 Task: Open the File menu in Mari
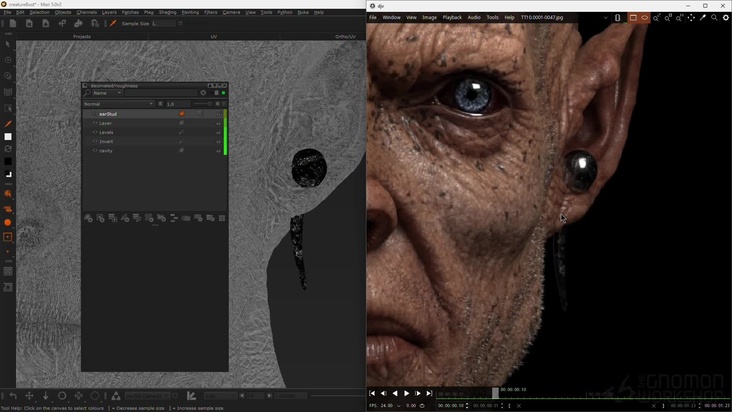(7, 12)
